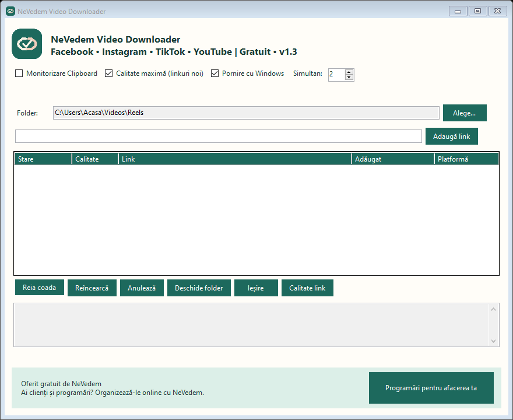The image size is (513, 420).
Task: Click log box scroll up arrow
Action: click(x=493, y=309)
